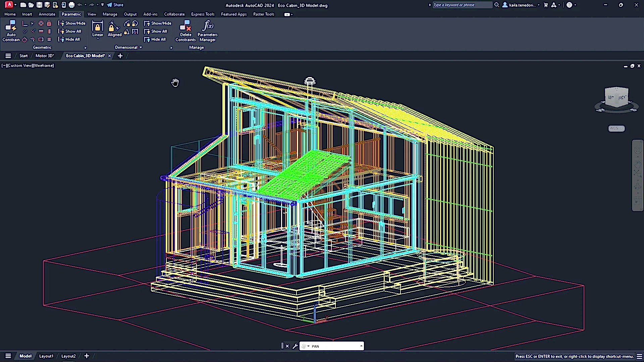Viewport: 644px width, 362px height.
Task: Toggle the ribbon minimize state button
Action: (x=287, y=14)
